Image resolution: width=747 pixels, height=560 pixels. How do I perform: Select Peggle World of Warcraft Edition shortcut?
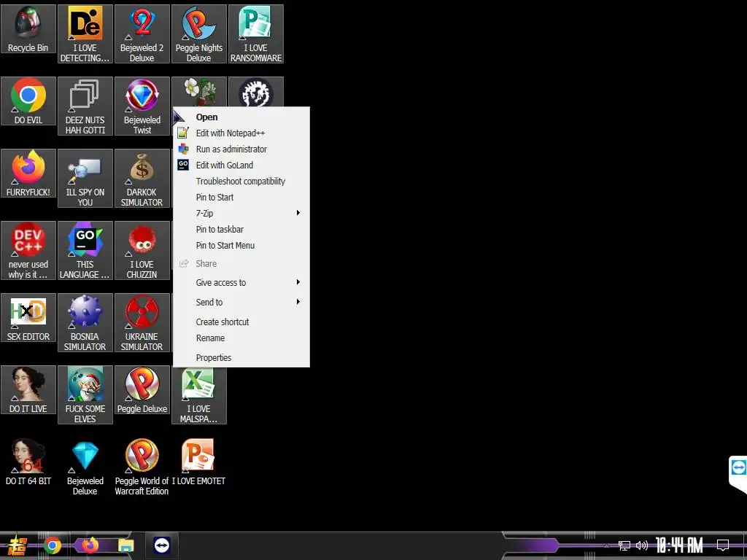pyautogui.click(x=142, y=467)
